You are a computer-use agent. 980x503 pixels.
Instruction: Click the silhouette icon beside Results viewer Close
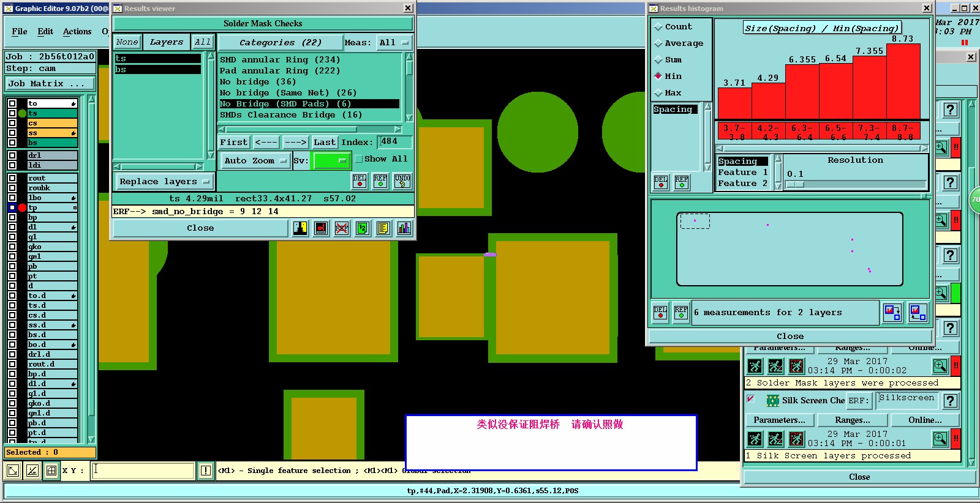tap(300, 228)
